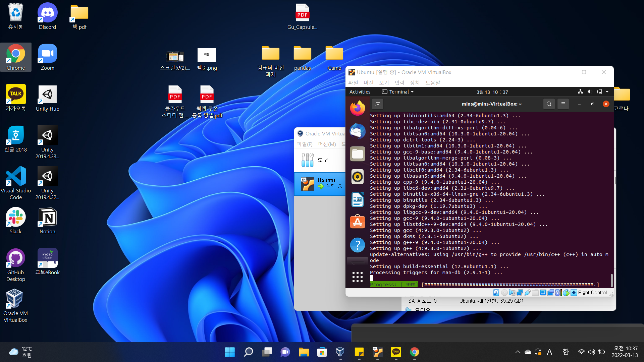This screenshot has width=644, height=362.
Task: Expand Ubuntu system status menu arrow
Action: tap(607, 92)
